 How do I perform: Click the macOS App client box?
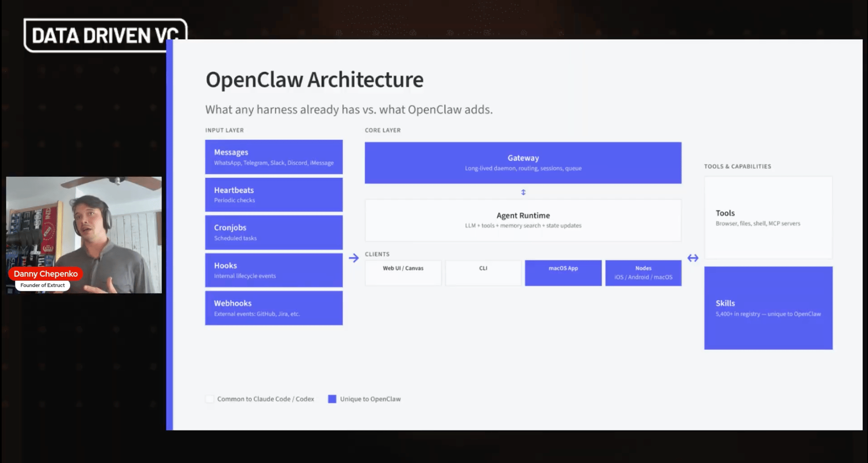563,273
